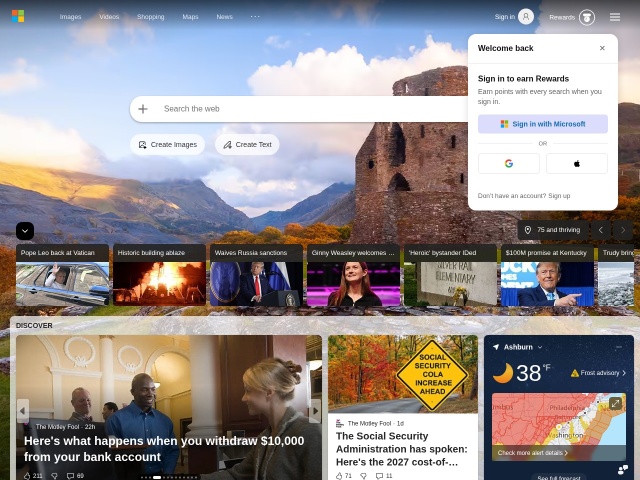Show more navigation options ellipsis
The image size is (640, 480).
click(x=255, y=16)
